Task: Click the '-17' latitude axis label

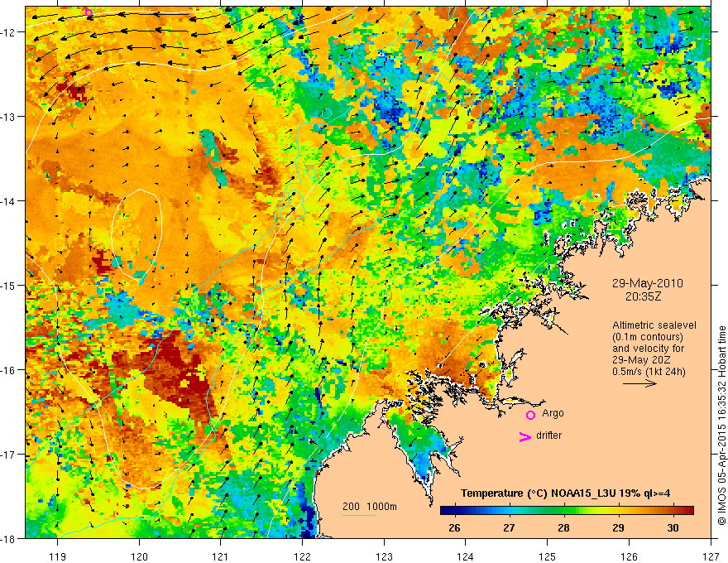Action: click(x=9, y=454)
